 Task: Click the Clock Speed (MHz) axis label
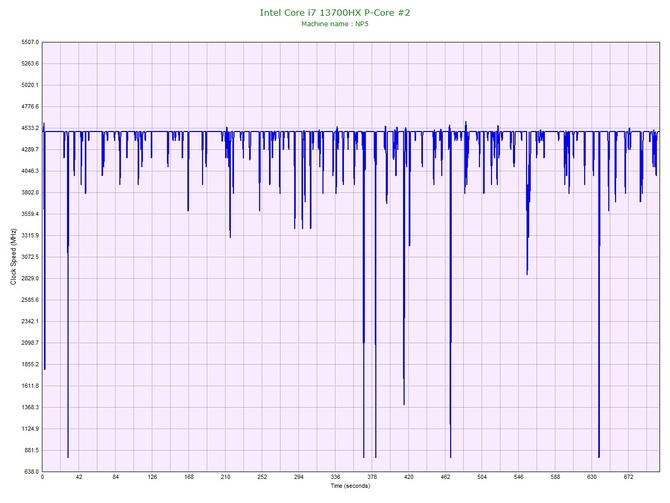[13, 257]
